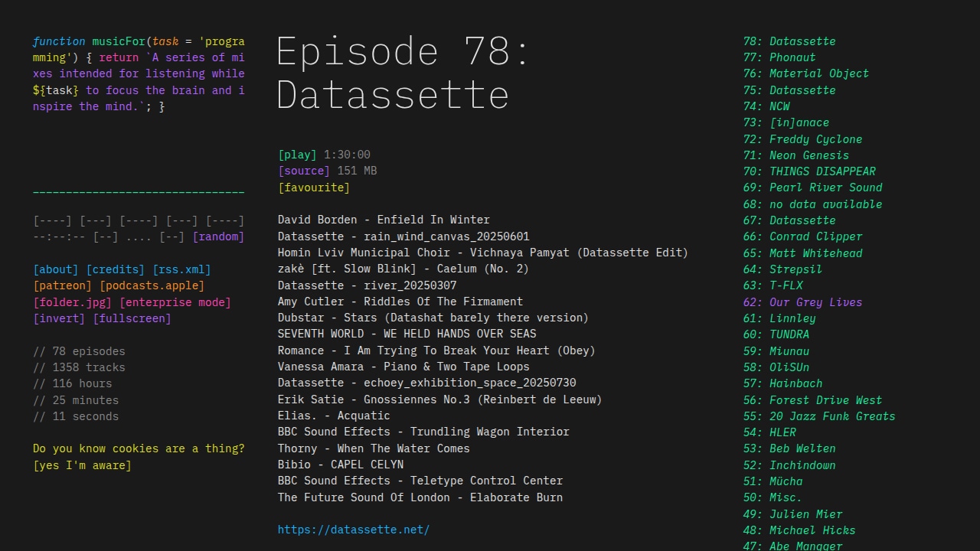The width and height of the screenshot is (980, 551).
Task: Click the 'Homin Lviv Municipal Choir' track row
Action: point(483,253)
